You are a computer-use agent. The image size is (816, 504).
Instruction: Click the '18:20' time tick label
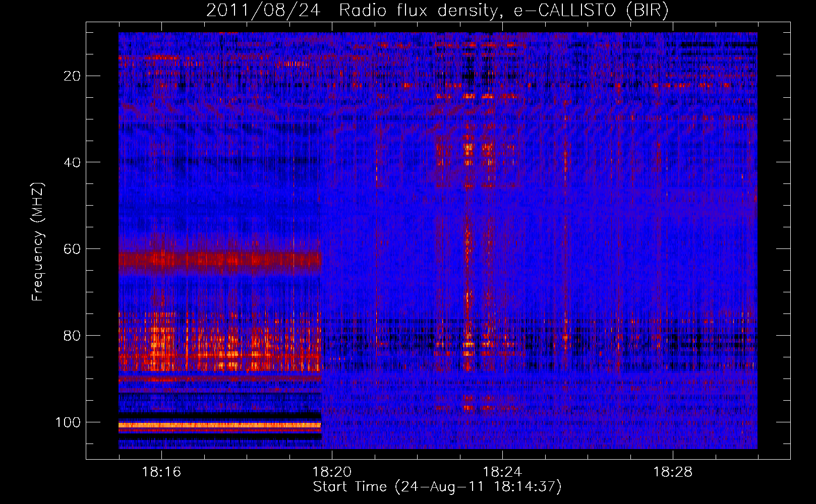[x=332, y=472]
